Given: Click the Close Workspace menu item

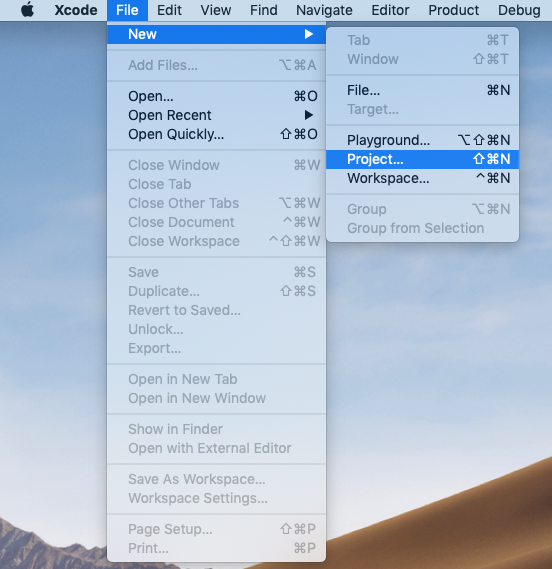Looking at the screenshot, I should [x=216, y=241].
